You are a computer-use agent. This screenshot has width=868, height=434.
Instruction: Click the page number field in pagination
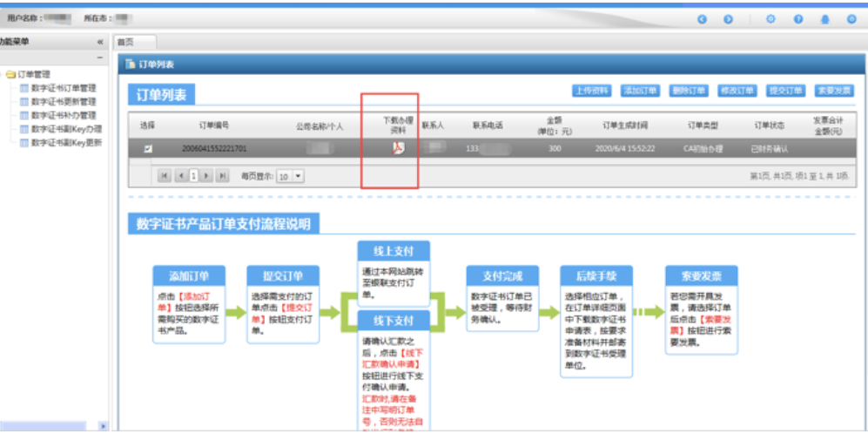tap(193, 176)
